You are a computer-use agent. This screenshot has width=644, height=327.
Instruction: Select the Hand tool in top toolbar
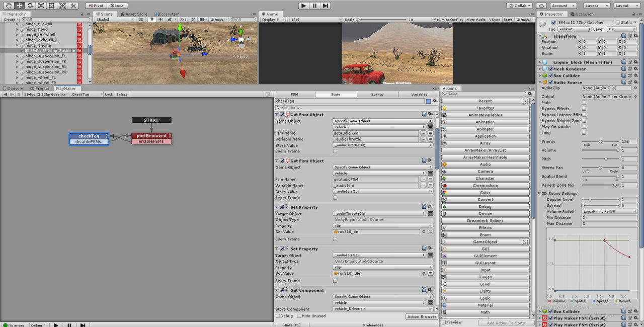click(9, 6)
